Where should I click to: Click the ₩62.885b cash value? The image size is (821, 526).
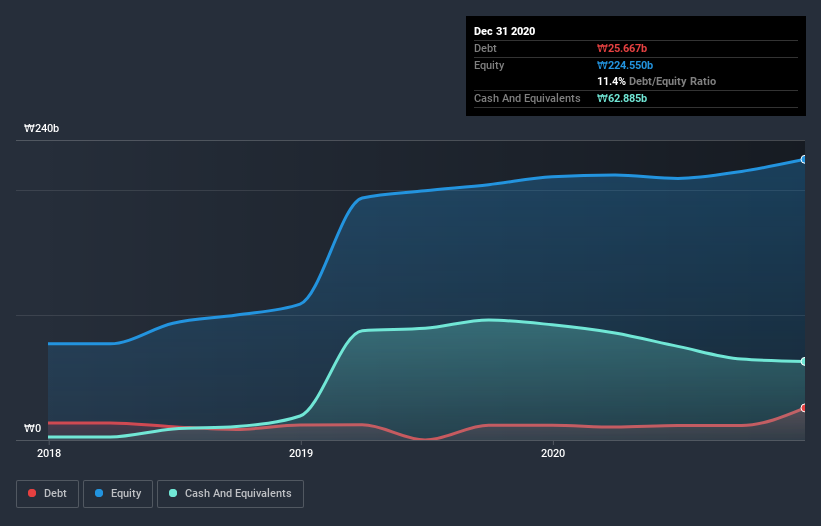(x=622, y=98)
